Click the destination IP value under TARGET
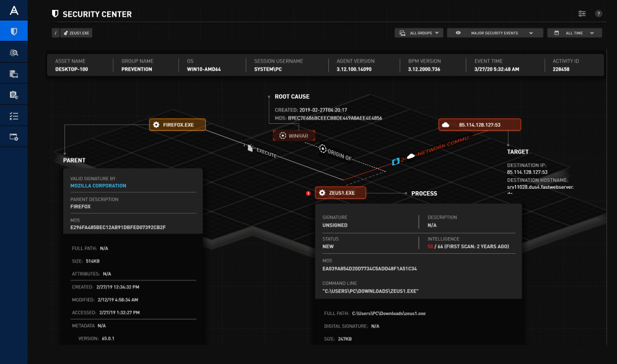The width and height of the screenshot is (617, 364). coord(527,172)
